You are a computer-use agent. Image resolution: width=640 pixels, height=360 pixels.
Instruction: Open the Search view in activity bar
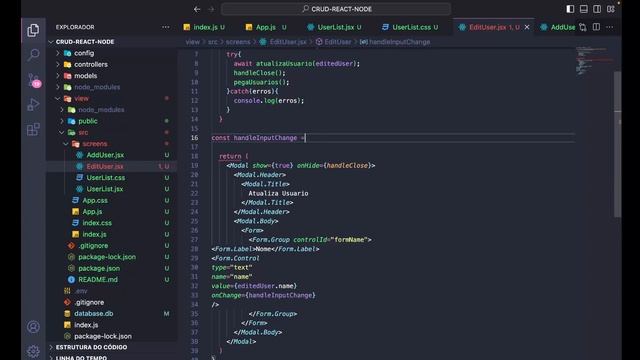[33, 55]
